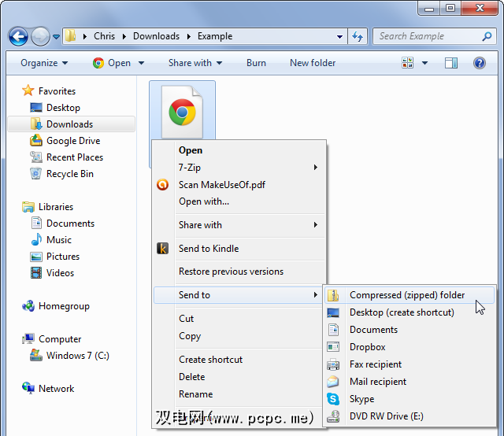This screenshot has height=436, width=504.
Task: Open Recent Places in Favorites
Action: 66,157
